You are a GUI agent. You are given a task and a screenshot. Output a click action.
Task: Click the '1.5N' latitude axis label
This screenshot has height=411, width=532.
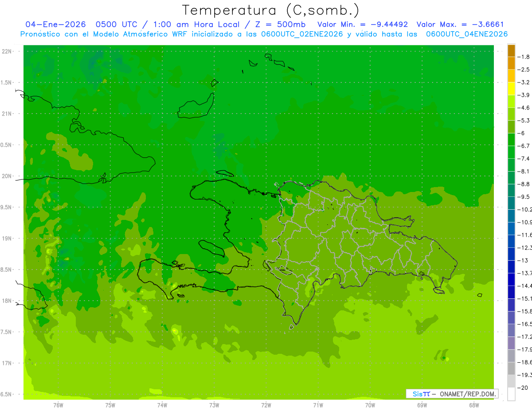pos(7,82)
